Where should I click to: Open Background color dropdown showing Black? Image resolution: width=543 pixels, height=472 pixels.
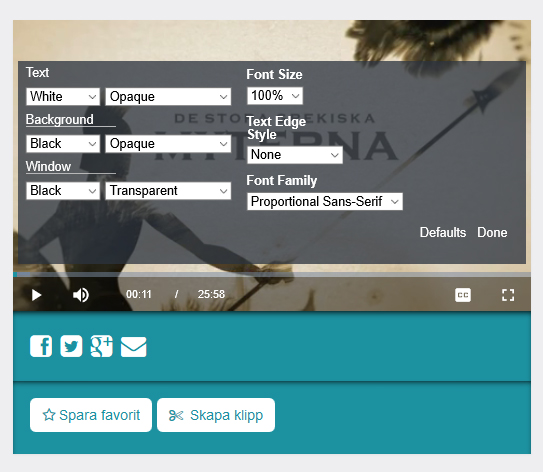(x=63, y=143)
